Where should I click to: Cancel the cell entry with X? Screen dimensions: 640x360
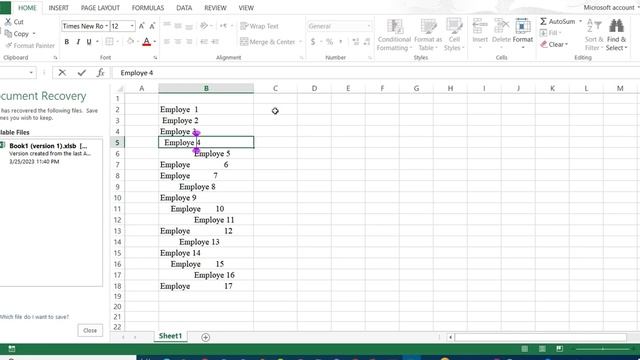point(62,73)
